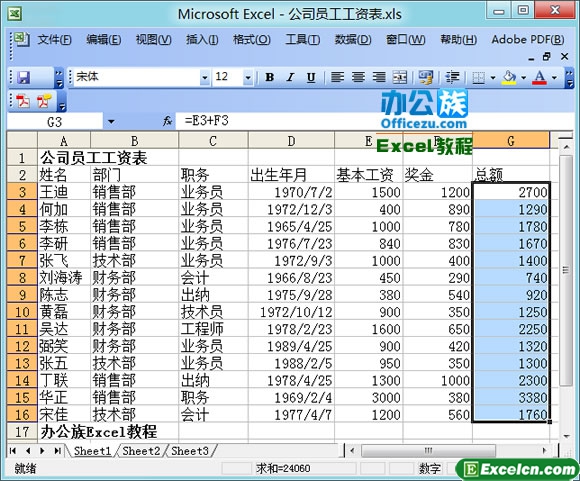Open the 帮助(H) menu
Screen dimensions: 580x481
coord(458,39)
